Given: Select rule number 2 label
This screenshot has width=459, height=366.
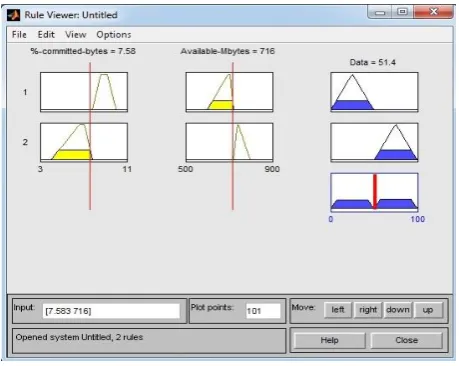Looking at the screenshot, I should coord(25,142).
